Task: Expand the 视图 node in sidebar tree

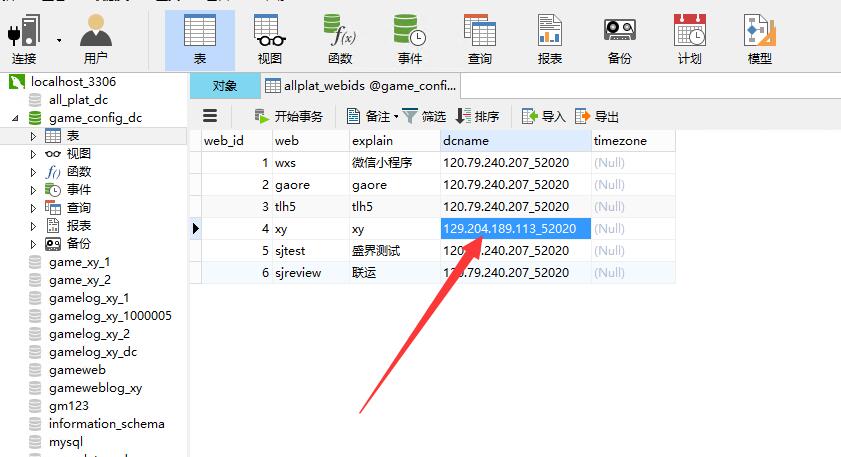Action: (33, 154)
